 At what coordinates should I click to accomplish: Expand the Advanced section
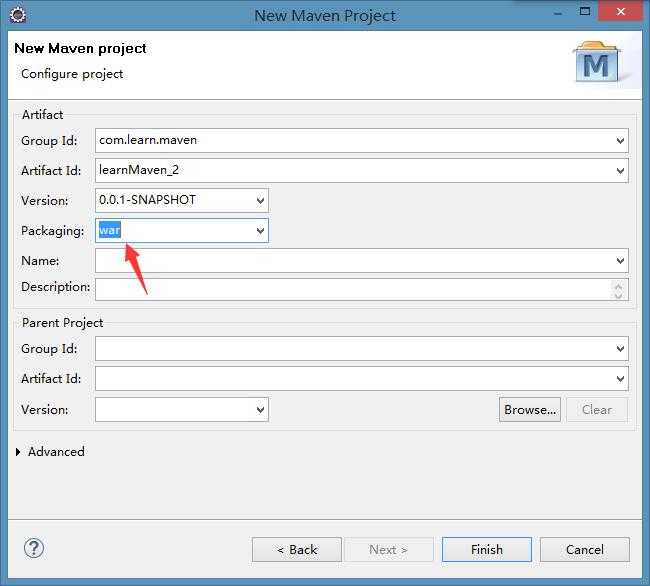[18, 452]
